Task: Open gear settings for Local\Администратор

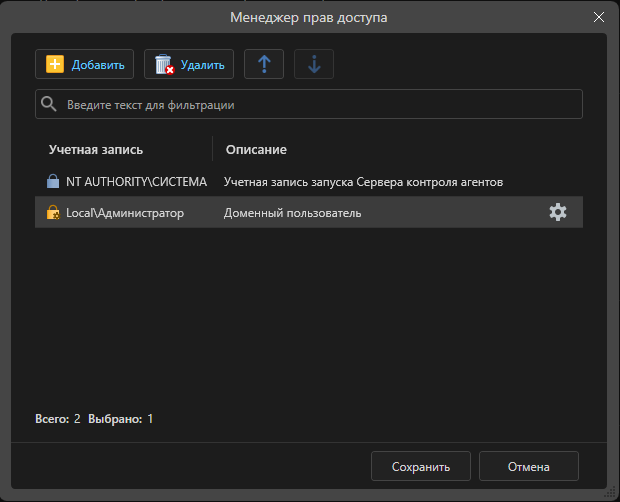Action: [x=558, y=212]
